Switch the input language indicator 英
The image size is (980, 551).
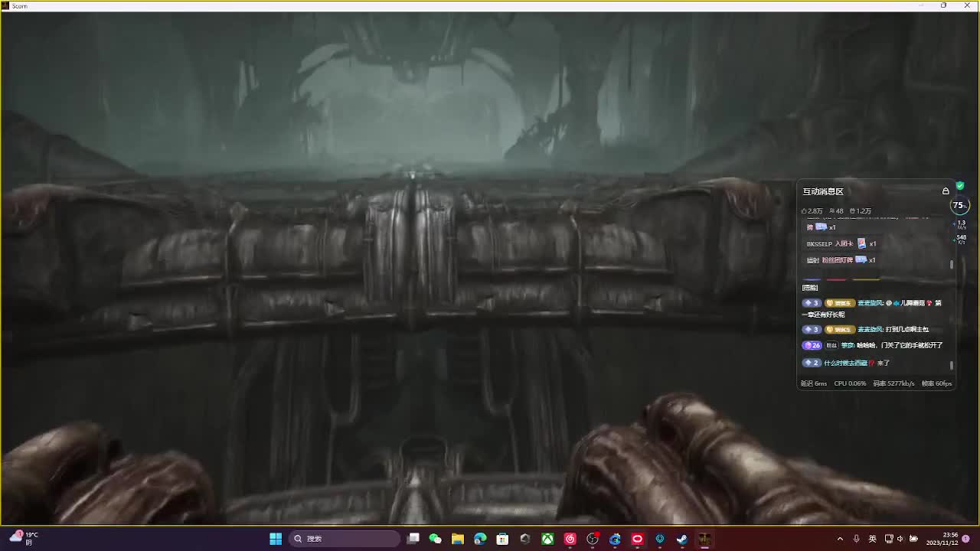pyautogui.click(x=872, y=539)
